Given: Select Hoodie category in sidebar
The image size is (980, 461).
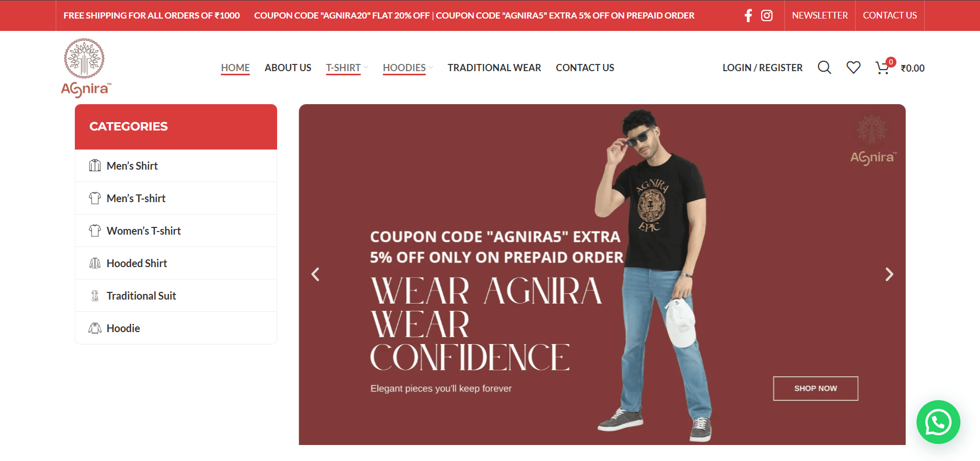Looking at the screenshot, I should tap(176, 328).
